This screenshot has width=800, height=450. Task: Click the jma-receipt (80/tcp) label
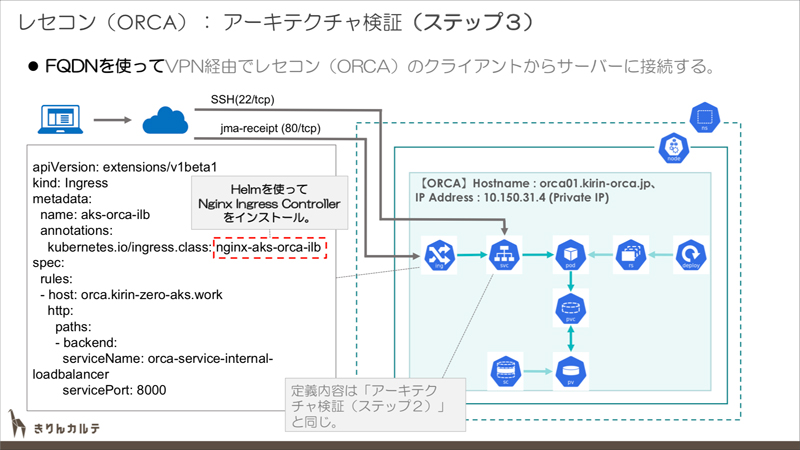click(270, 128)
